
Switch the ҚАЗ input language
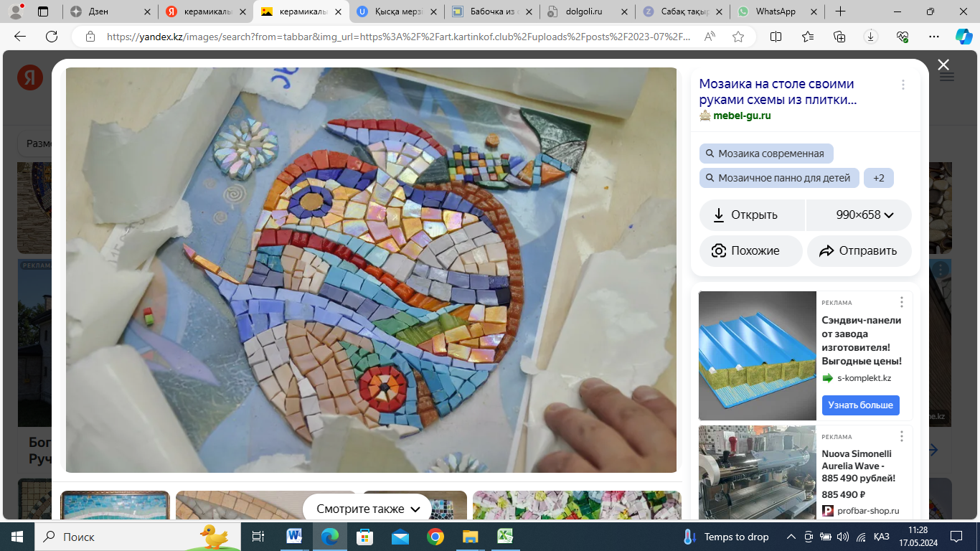click(x=882, y=537)
